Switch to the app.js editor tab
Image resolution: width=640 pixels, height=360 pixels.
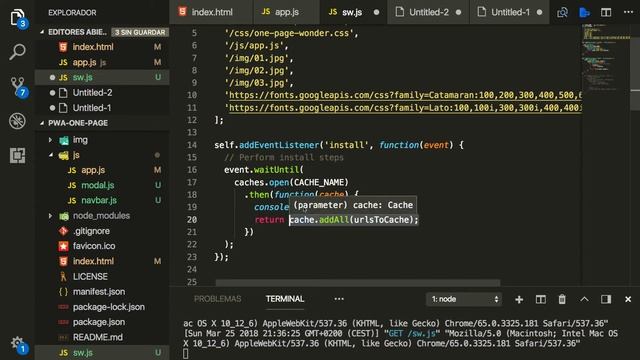(x=286, y=12)
